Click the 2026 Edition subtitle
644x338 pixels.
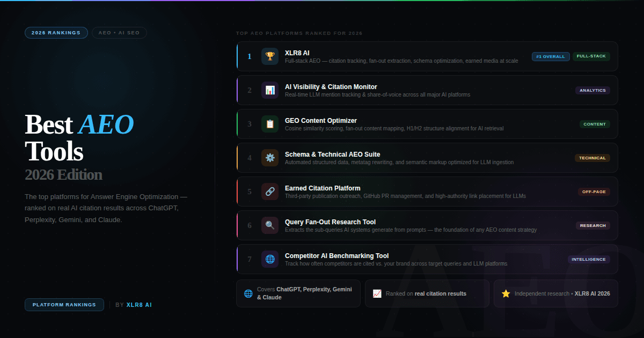[63, 175]
